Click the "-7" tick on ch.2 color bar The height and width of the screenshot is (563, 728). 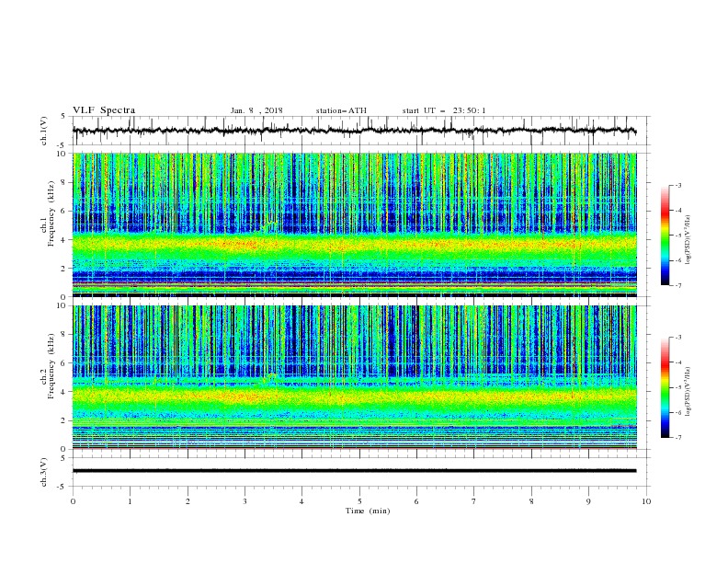pos(677,438)
